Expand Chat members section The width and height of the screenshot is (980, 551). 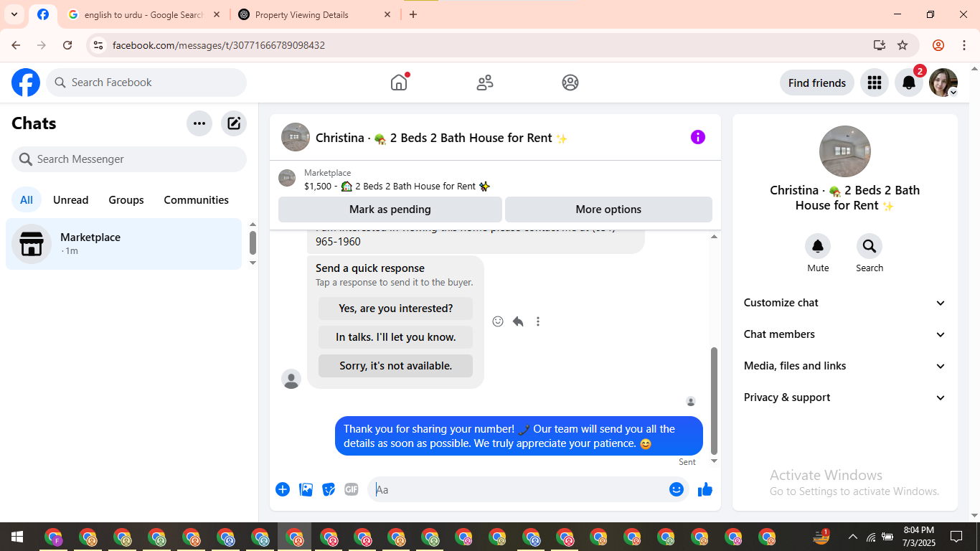[845, 334]
